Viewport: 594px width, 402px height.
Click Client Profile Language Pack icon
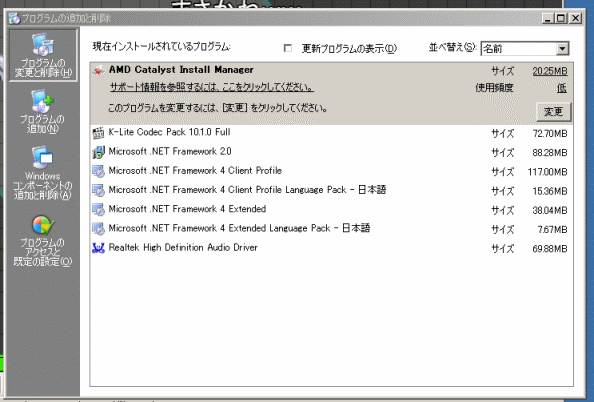coord(98,191)
